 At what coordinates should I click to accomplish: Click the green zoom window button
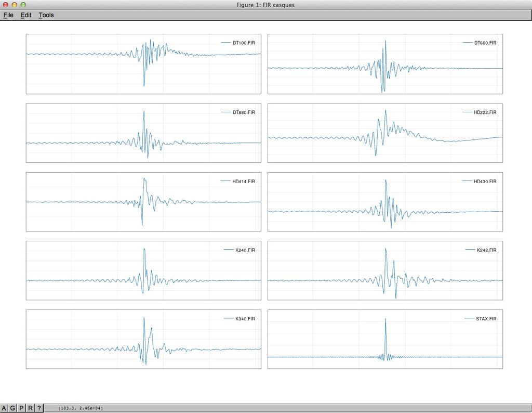click(23, 5)
